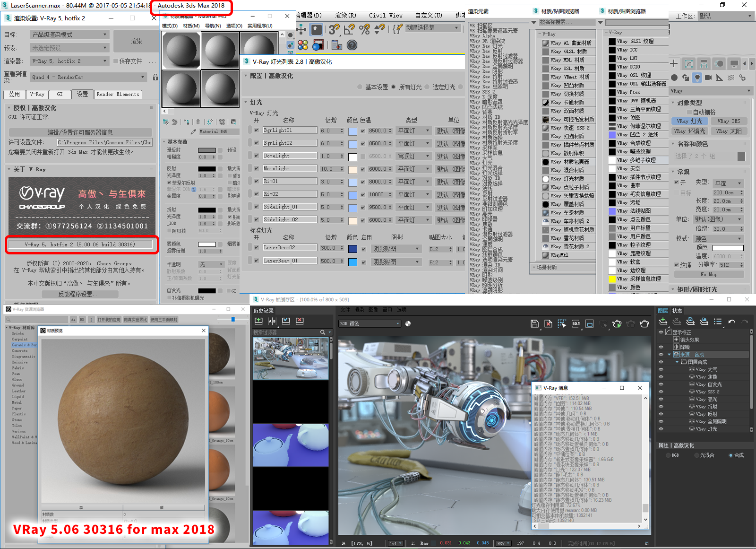756x549 pixels.
Task: Toggle 纹理 texture checkbox in light parameters
Action: click(x=677, y=265)
